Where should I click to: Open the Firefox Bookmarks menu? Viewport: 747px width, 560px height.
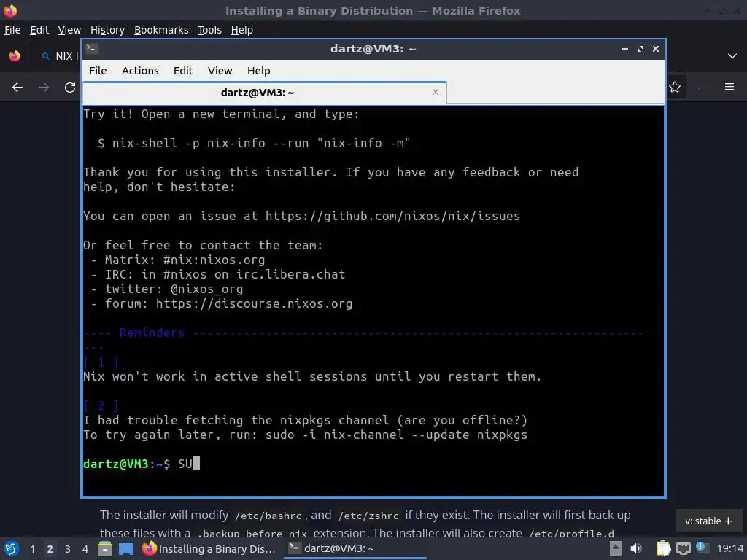(x=161, y=29)
